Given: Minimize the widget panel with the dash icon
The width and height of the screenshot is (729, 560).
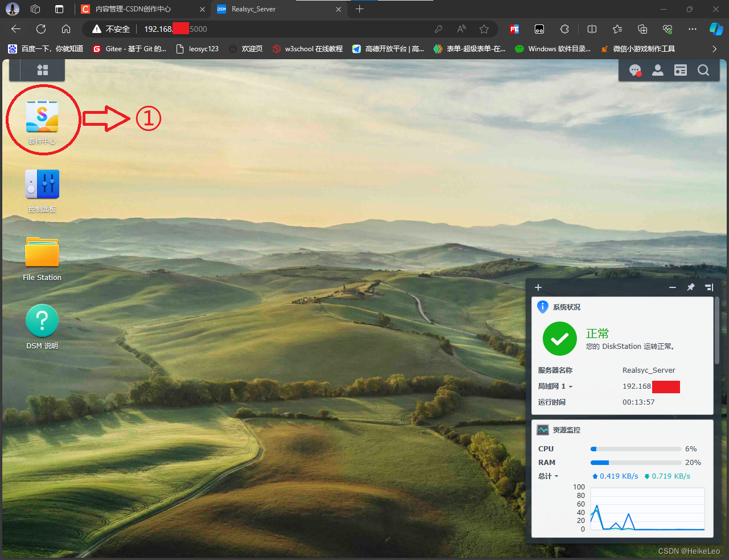Looking at the screenshot, I should pyautogui.click(x=673, y=287).
